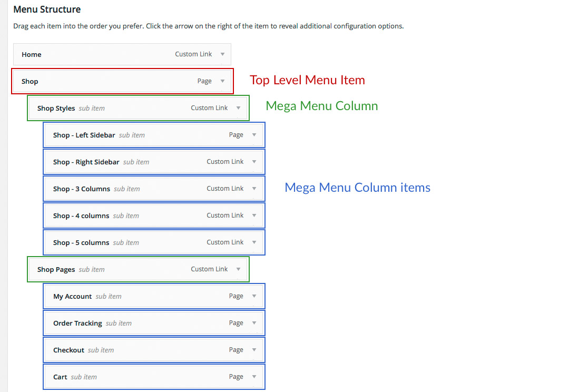The height and width of the screenshot is (392, 569).
Task: Click the Checkout item title
Action: pos(68,350)
